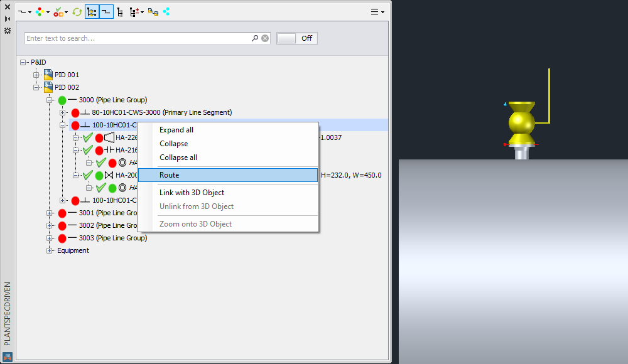Click the 'H=232.0, W=450.0' property text

351,175
